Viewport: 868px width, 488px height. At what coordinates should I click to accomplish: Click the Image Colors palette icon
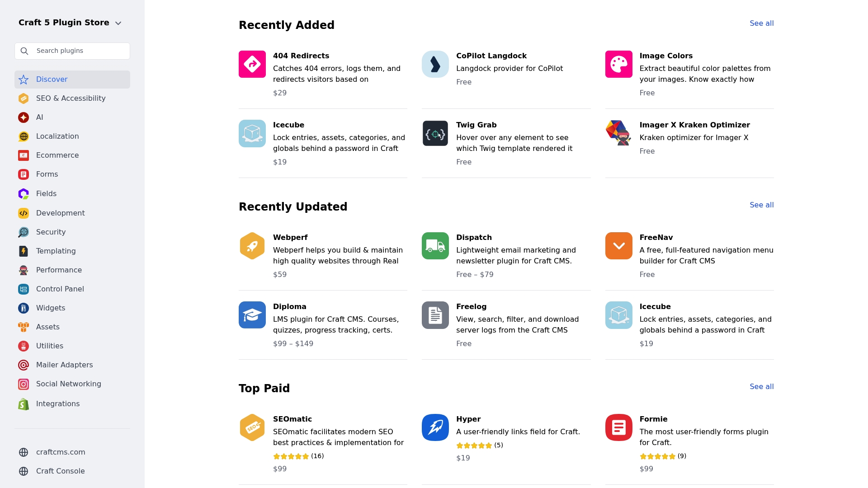[618, 64]
